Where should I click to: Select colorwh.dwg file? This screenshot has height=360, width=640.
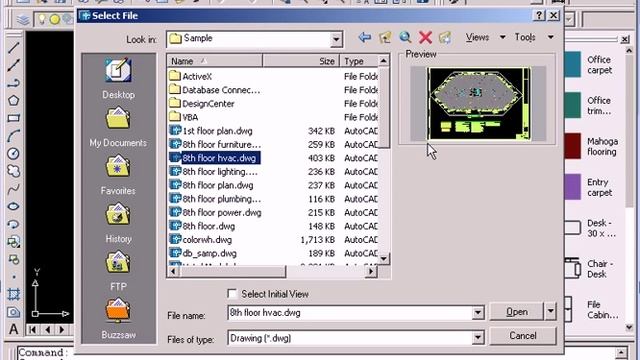pyautogui.click(x=201, y=240)
